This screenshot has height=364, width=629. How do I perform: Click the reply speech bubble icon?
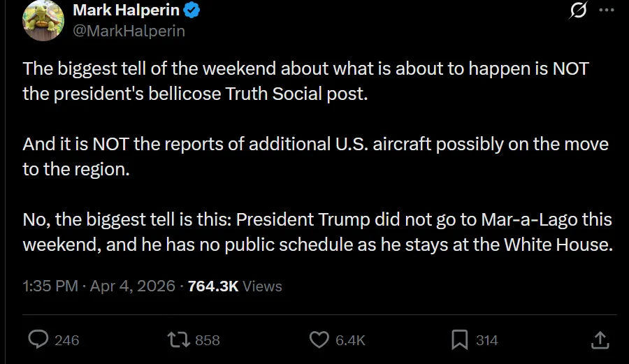(x=38, y=340)
